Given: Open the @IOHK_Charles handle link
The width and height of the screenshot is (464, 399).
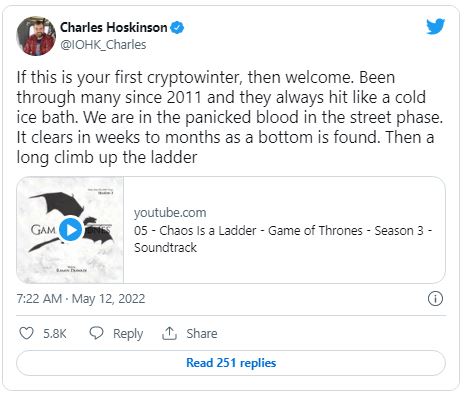Looking at the screenshot, I should (x=103, y=44).
